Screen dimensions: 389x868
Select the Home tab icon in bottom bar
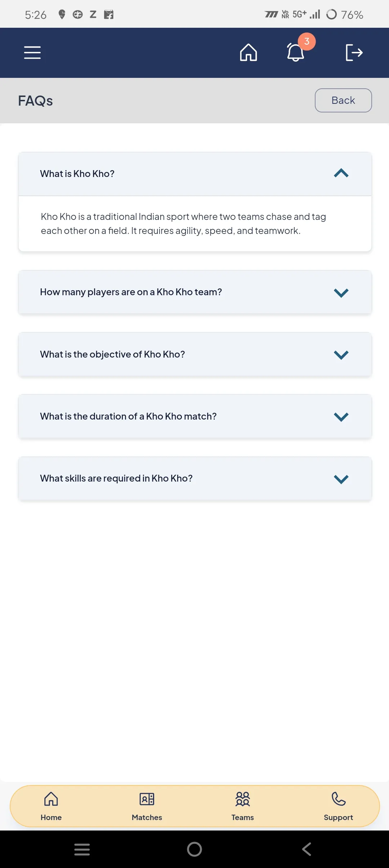click(51, 799)
